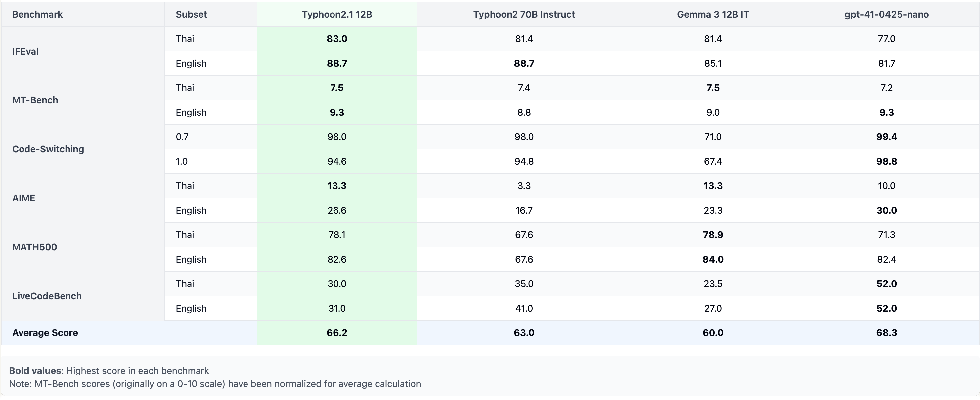
Task: Select the AIME benchmark label
Action: point(23,198)
